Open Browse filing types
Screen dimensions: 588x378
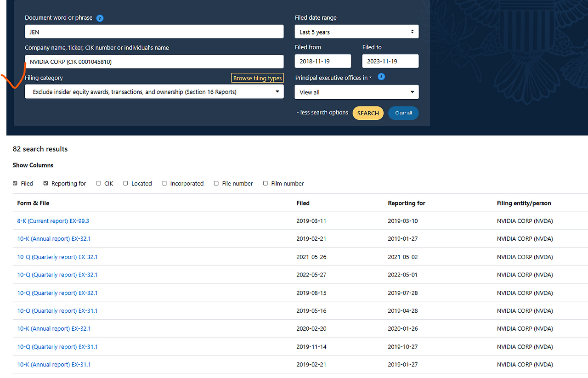(257, 78)
